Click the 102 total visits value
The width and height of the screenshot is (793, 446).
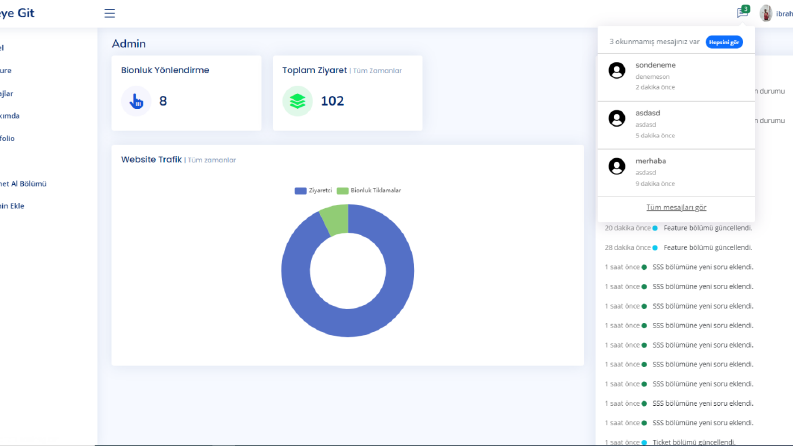[332, 101]
